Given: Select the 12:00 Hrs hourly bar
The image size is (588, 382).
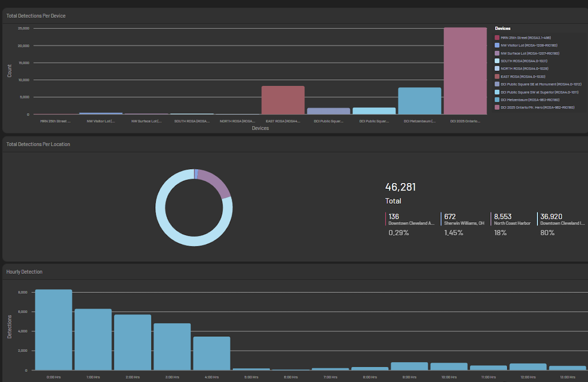Looking at the screenshot, I should [528, 367].
